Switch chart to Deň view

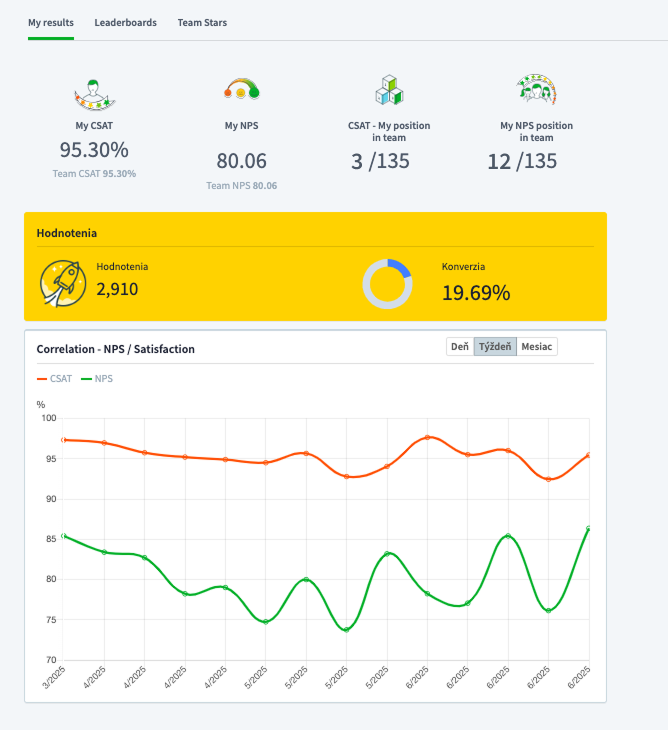[460, 346]
